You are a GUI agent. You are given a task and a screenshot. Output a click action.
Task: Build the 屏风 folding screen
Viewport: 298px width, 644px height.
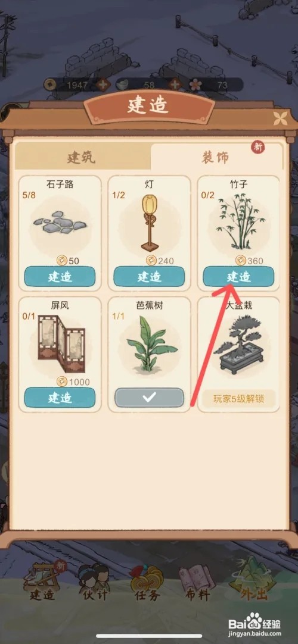coord(60,398)
